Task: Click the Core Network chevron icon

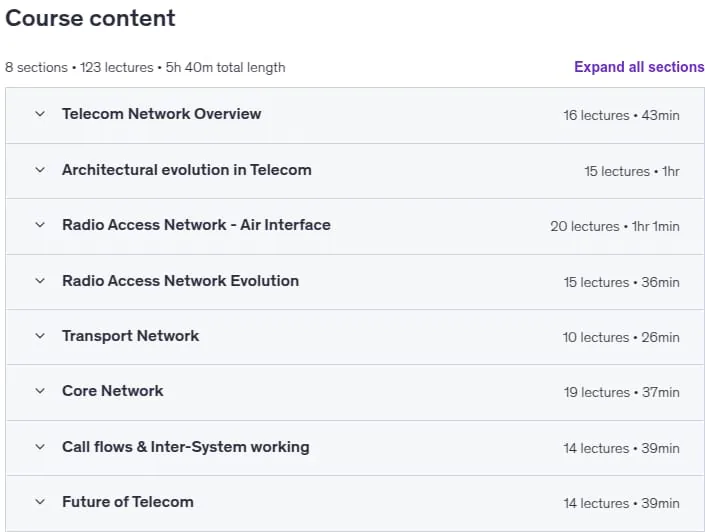Action: pyautogui.click(x=40, y=391)
